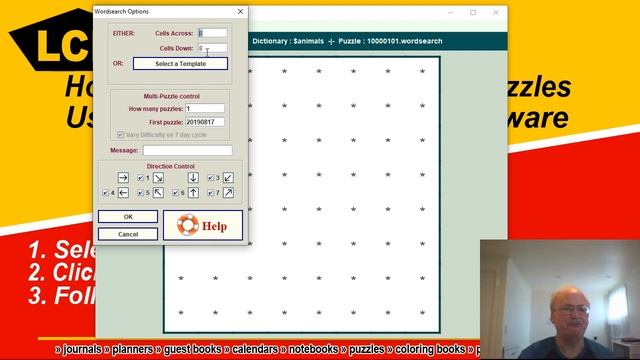The height and width of the screenshot is (360, 640).
Task: Click the up-left diagonal arrow icon
Action: tap(158, 193)
